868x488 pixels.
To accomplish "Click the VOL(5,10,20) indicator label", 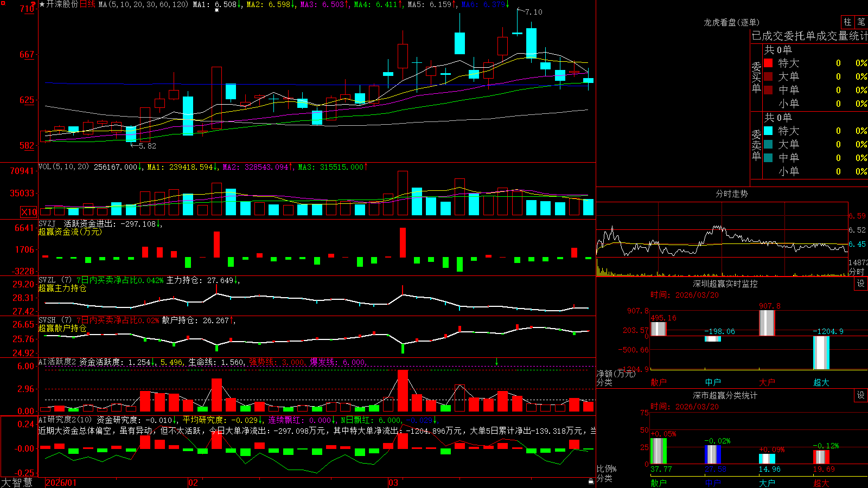I will 63,167.
